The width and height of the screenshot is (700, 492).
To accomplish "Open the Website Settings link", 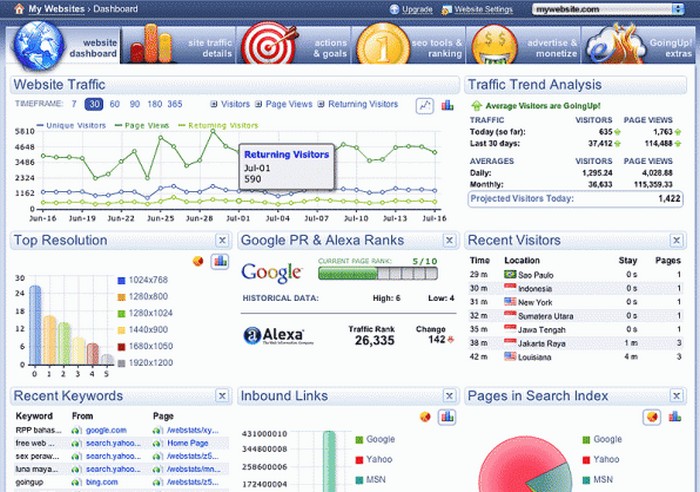I will (x=483, y=9).
